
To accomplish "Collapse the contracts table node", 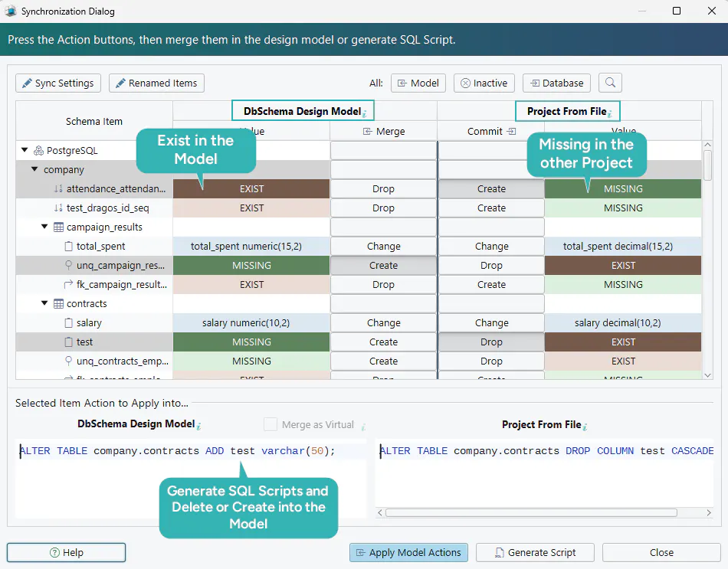I will (44, 303).
